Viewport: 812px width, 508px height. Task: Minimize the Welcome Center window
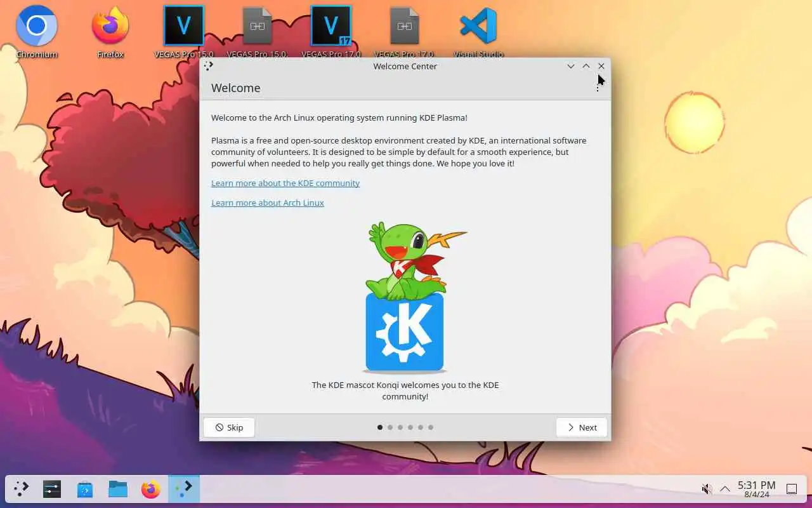(x=571, y=66)
